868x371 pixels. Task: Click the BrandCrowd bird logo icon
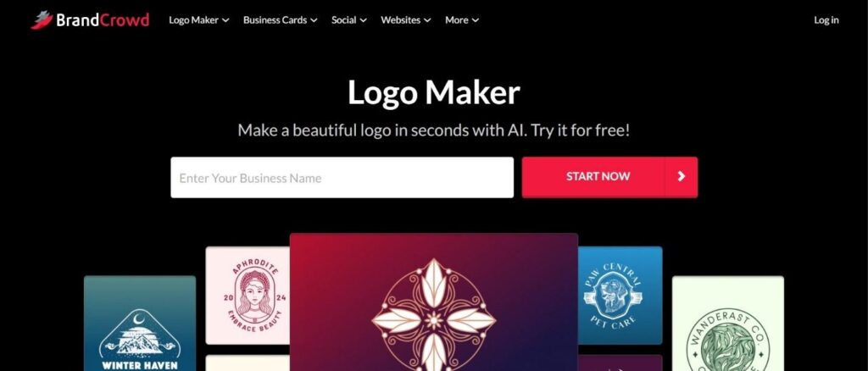pos(42,19)
